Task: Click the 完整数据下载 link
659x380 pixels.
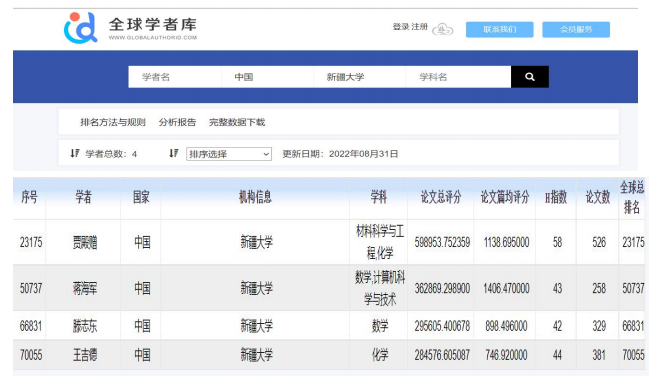Action: [237, 122]
